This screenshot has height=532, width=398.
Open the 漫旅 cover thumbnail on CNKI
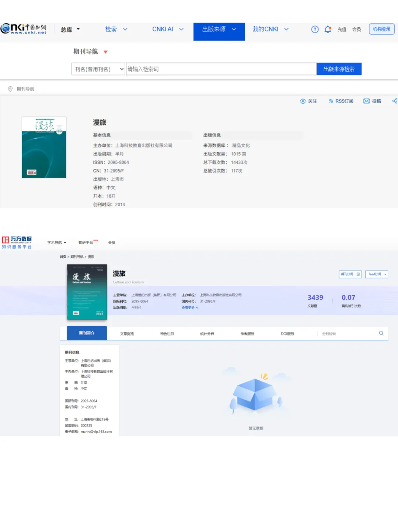44,147
